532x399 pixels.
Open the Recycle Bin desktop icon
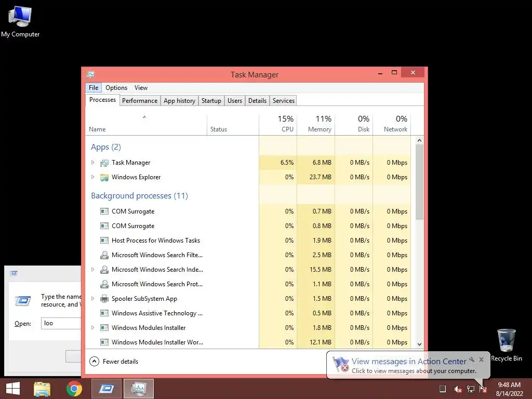(506, 345)
